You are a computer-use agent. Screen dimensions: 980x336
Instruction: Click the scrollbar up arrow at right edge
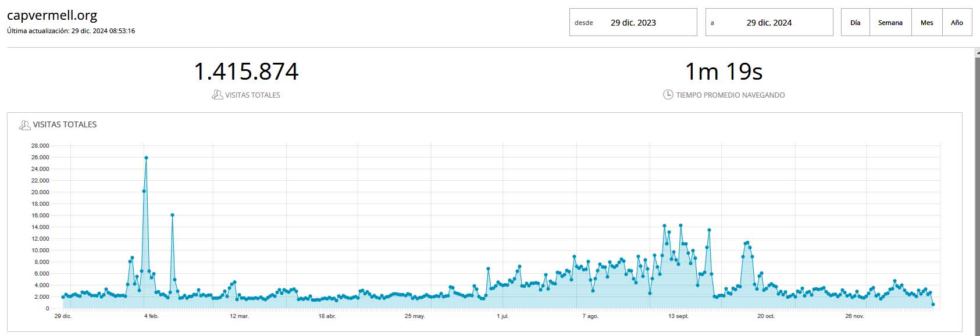pos(977,52)
